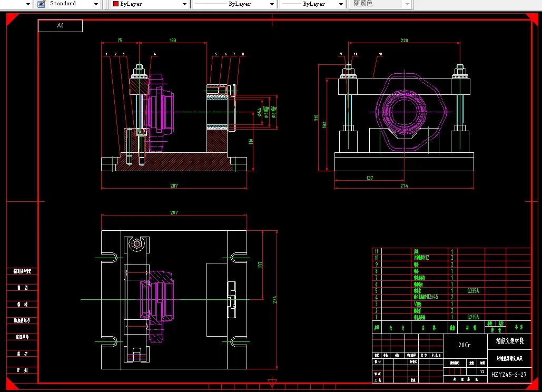This screenshot has height=392, width=542.
Task: Select balloon number 9 above the side view
Action: (341, 54)
